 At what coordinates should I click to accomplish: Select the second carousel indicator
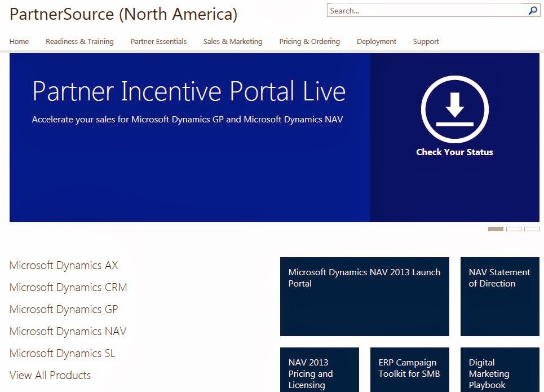click(514, 228)
